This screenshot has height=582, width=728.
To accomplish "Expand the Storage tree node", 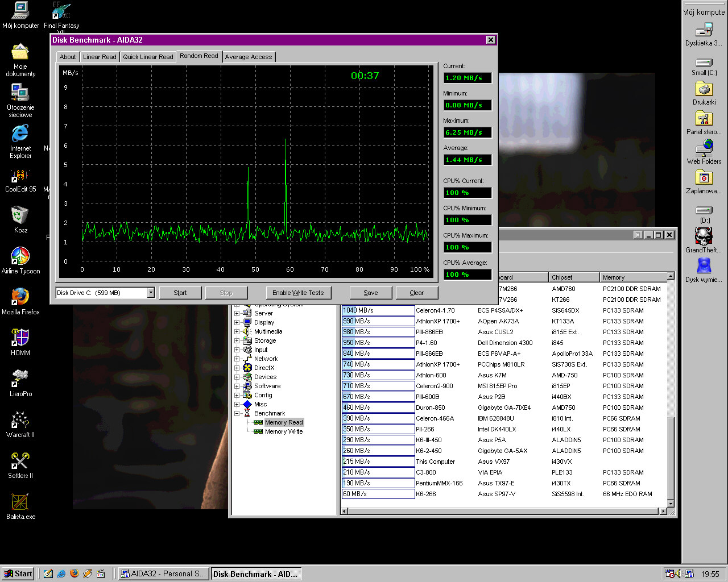I will pos(237,340).
